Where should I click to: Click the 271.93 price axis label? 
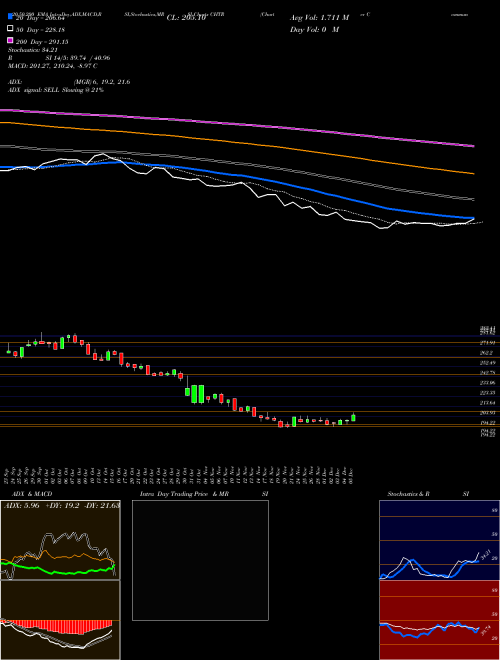(488, 343)
